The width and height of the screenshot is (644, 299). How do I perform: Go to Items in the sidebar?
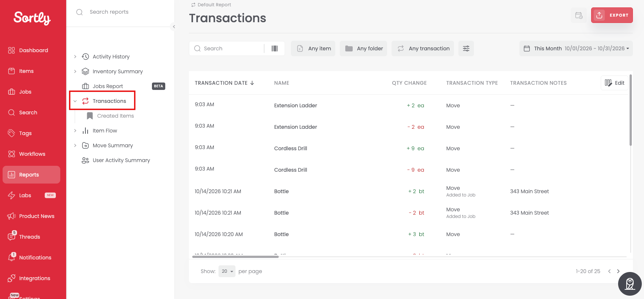[31, 71]
